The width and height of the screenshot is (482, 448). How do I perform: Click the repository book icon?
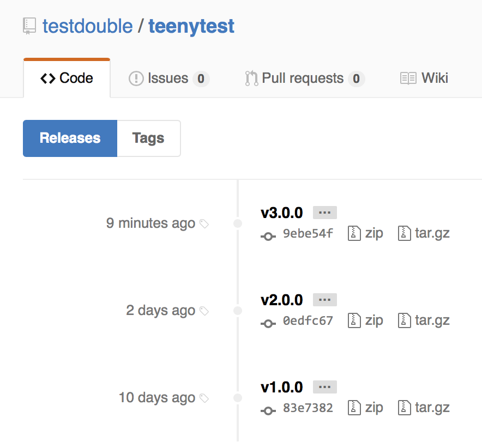29,26
